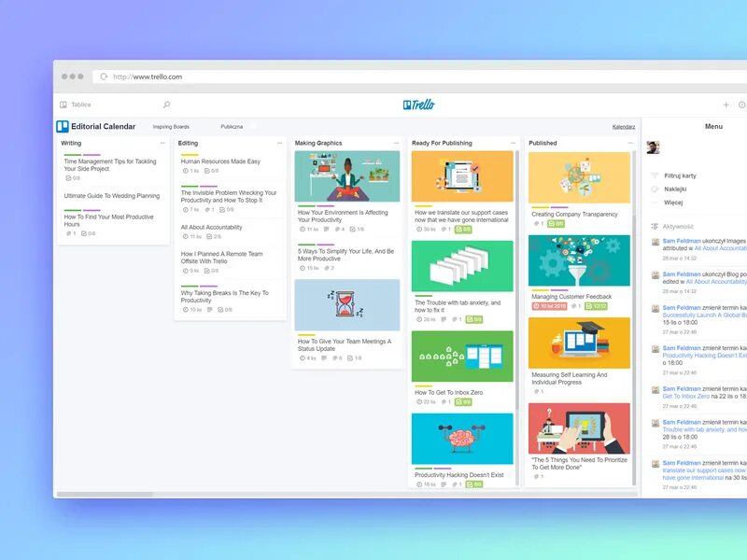747x560 pixels.
Task: Open the Editing list options menu
Action: (279, 143)
